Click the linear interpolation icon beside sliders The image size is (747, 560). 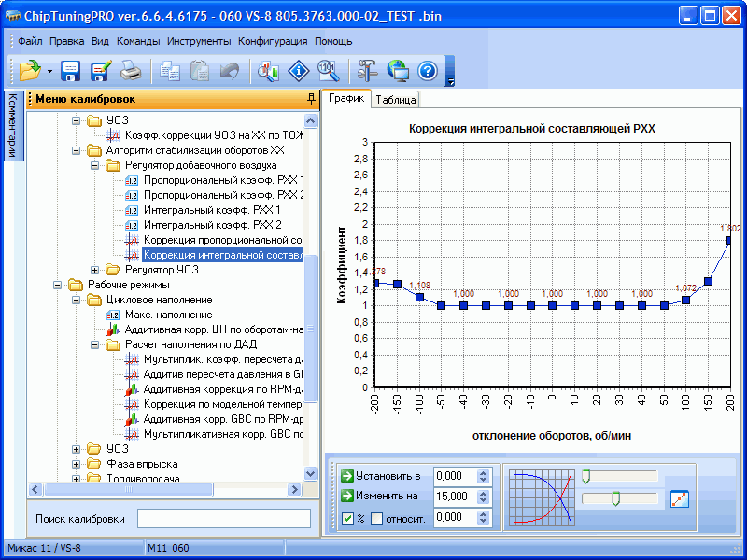680,497
